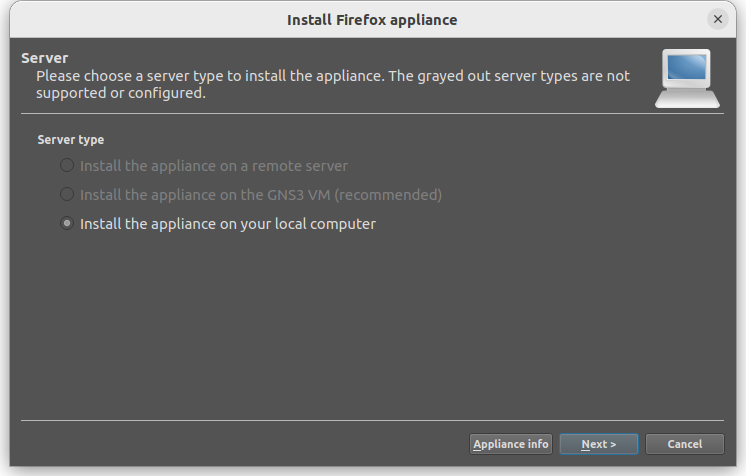This screenshot has height=476, width=746.
Task: Click the word 'recommended' in the GNS3 option
Action: tap(388, 195)
